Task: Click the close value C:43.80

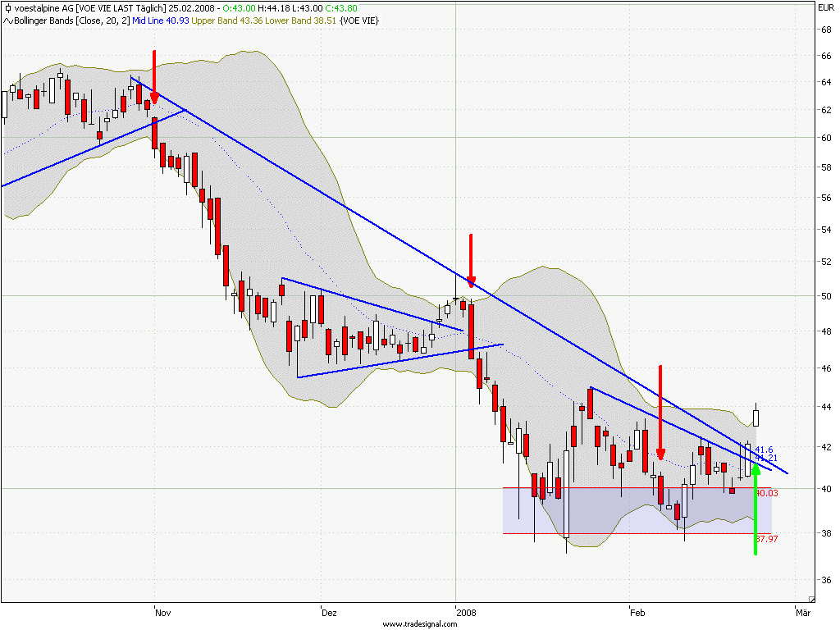Action: (x=341, y=8)
